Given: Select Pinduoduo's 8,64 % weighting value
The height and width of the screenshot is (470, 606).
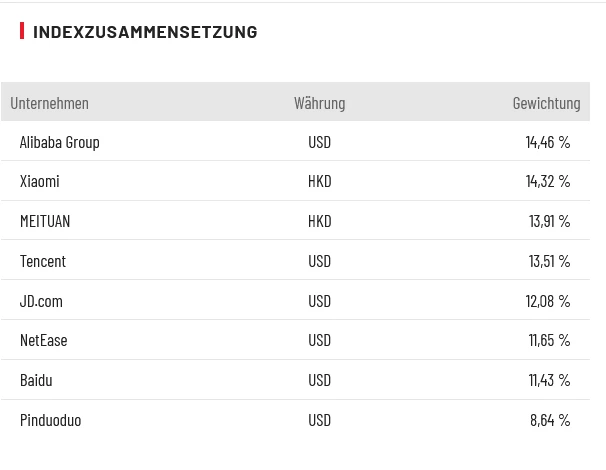Looking at the screenshot, I should (550, 420).
